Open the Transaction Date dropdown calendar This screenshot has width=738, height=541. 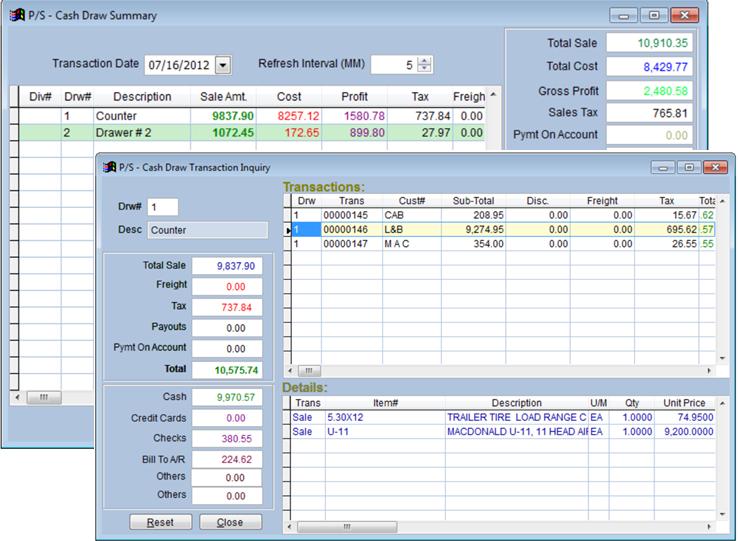[222, 65]
